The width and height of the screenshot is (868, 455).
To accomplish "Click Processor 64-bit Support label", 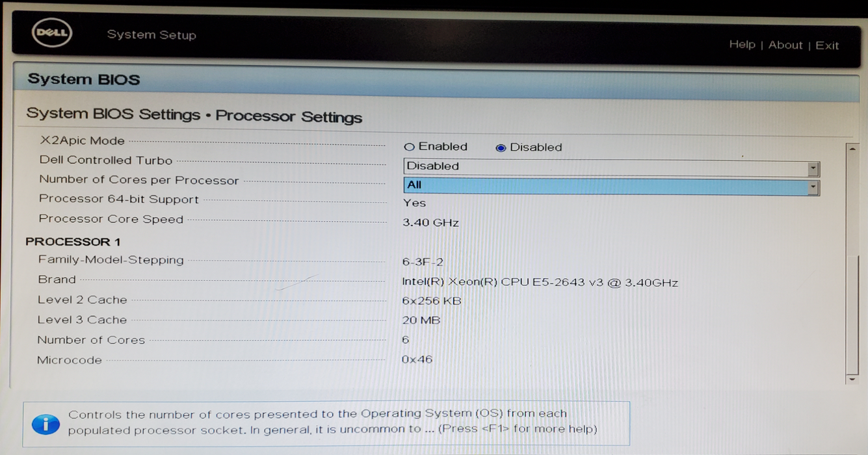I will [x=119, y=199].
